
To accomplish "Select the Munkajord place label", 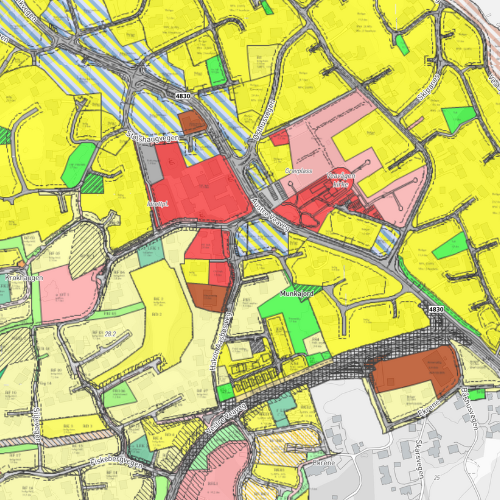I will pos(297,294).
